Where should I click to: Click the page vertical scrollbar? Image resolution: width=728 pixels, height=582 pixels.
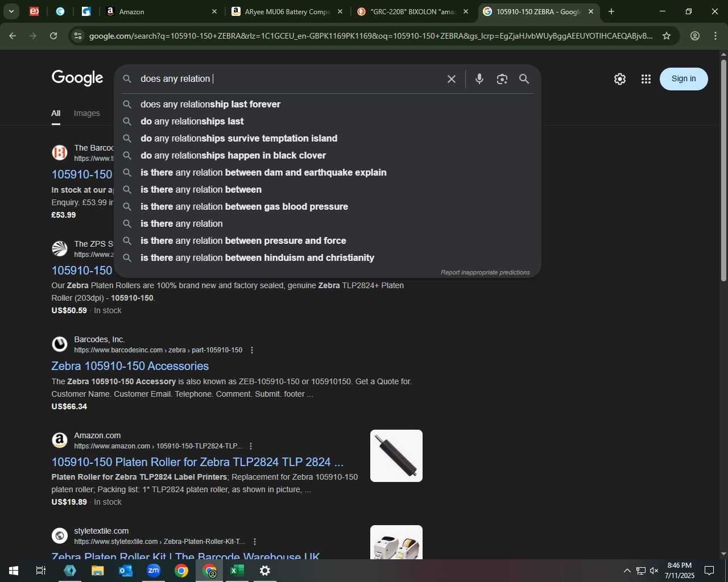(723, 171)
